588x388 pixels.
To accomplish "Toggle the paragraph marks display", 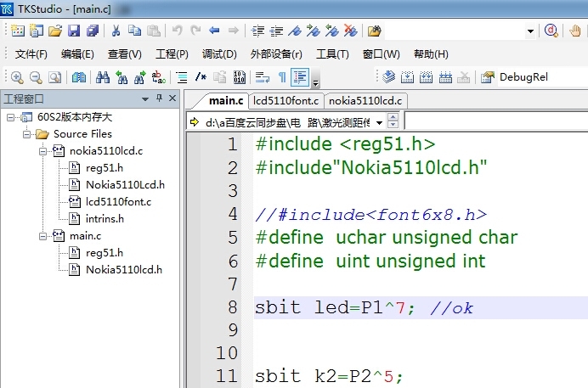I will tap(282, 77).
